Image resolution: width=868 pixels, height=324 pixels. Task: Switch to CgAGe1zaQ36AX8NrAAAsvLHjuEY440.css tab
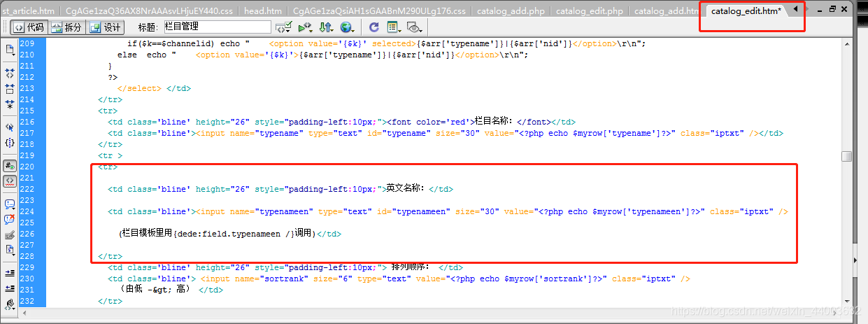click(x=149, y=10)
